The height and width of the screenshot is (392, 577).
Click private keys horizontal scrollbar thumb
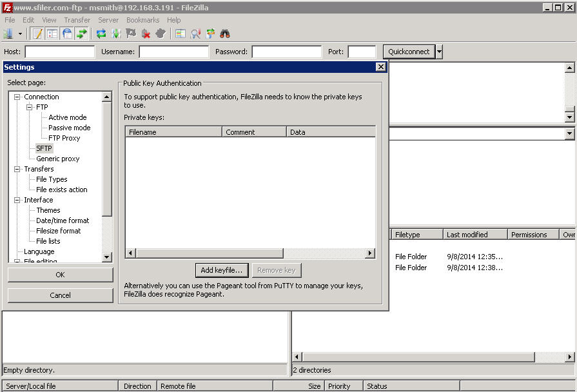[x=210, y=253]
